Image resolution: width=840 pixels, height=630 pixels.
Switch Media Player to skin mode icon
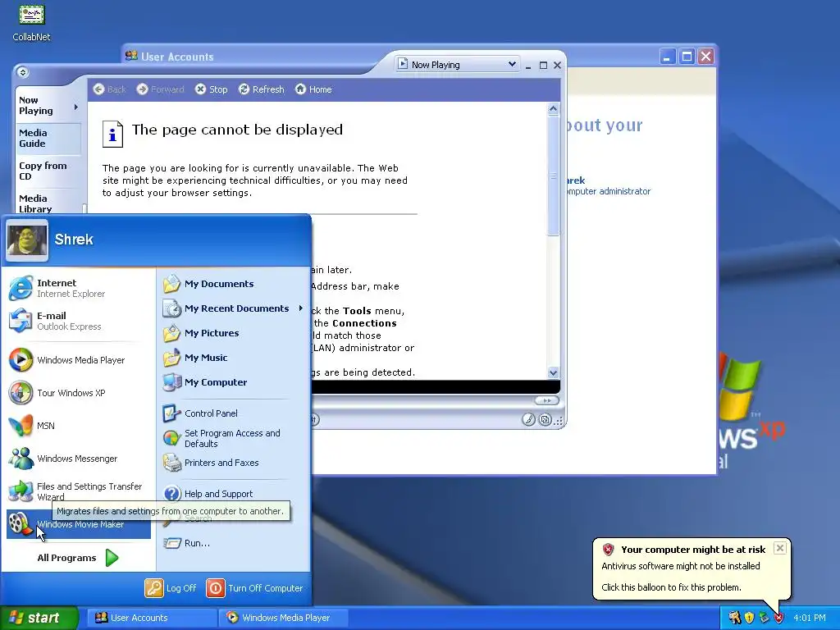[x=545, y=419]
